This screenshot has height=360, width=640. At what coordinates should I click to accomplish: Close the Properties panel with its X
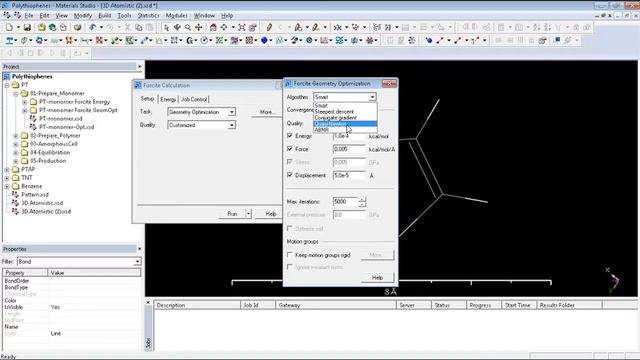coord(140,249)
